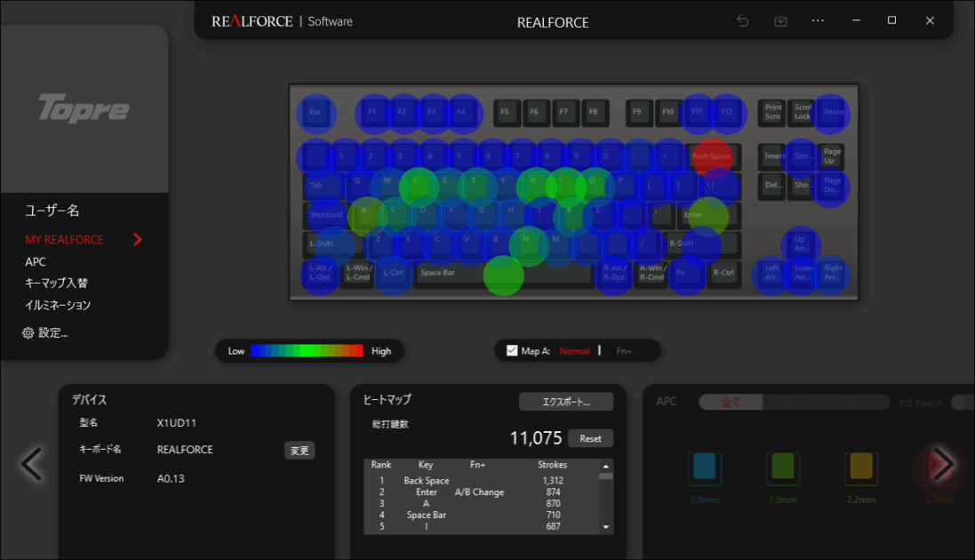This screenshot has height=560, width=975.
Task: Click the F7 key on keyboard map
Action: [x=566, y=113]
